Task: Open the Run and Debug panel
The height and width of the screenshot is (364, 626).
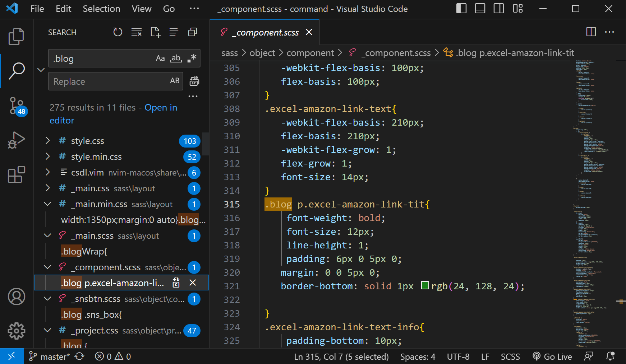Action: pos(16,140)
